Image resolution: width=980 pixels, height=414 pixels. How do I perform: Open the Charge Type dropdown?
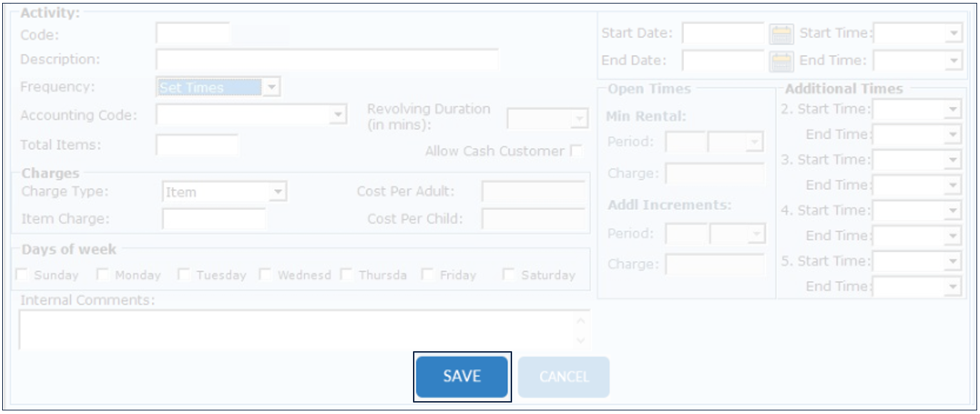tap(278, 192)
